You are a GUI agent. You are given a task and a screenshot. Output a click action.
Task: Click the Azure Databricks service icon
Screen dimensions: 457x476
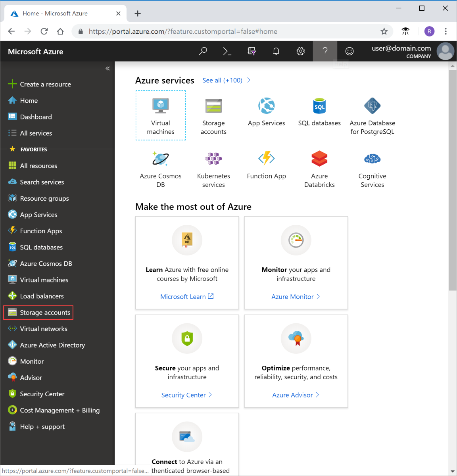(x=319, y=159)
